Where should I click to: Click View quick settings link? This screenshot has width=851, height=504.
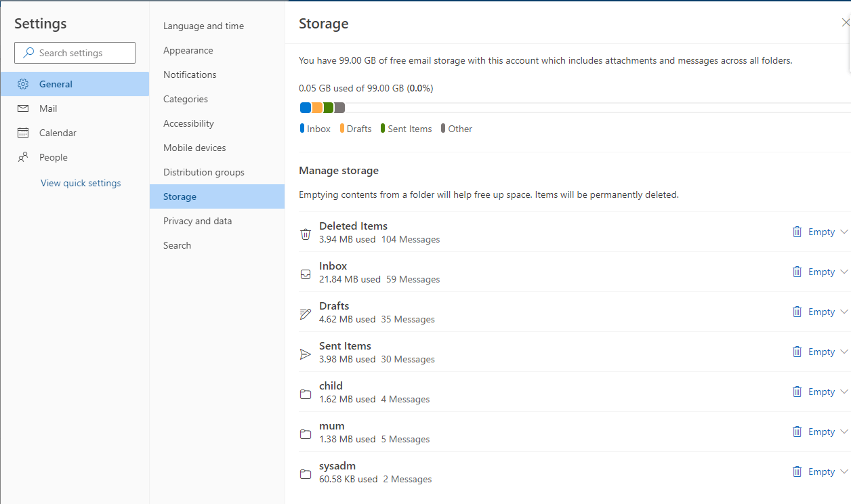click(x=81, y=183)
